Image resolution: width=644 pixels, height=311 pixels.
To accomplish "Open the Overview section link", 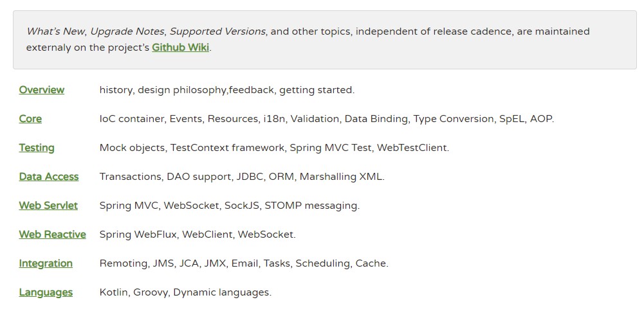I will [42, 90].
